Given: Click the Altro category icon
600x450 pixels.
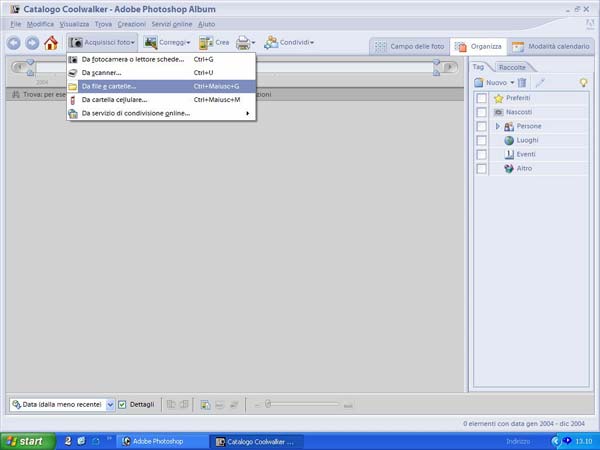Looking at the screenshot, I should pos(509,168).
